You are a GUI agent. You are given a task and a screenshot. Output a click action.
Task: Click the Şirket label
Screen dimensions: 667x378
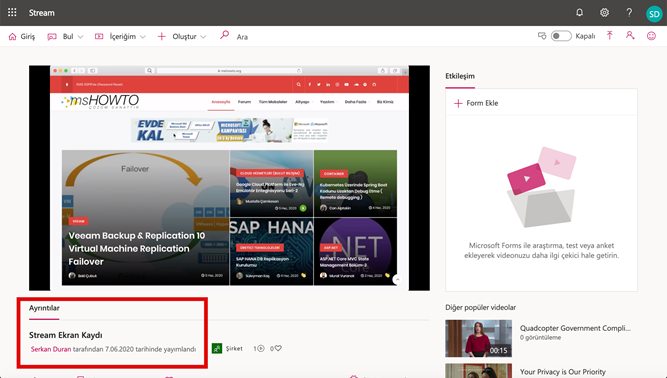pyautogui.click(x=234, y=349)
